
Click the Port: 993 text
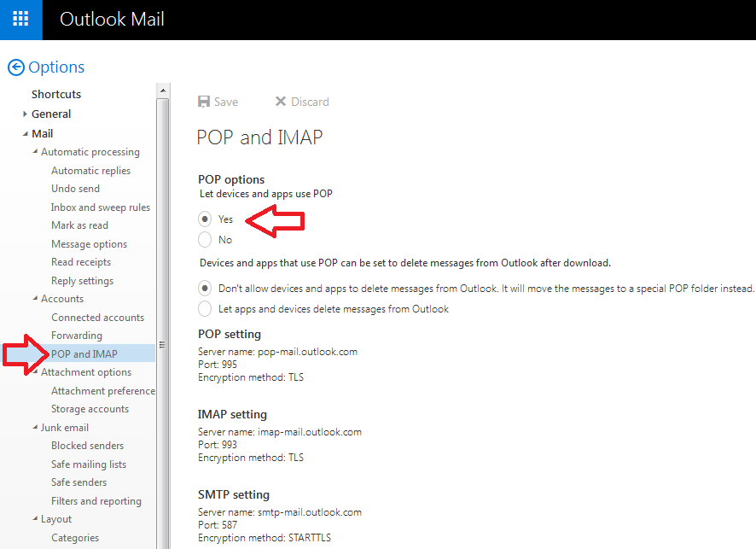[218, 445]
